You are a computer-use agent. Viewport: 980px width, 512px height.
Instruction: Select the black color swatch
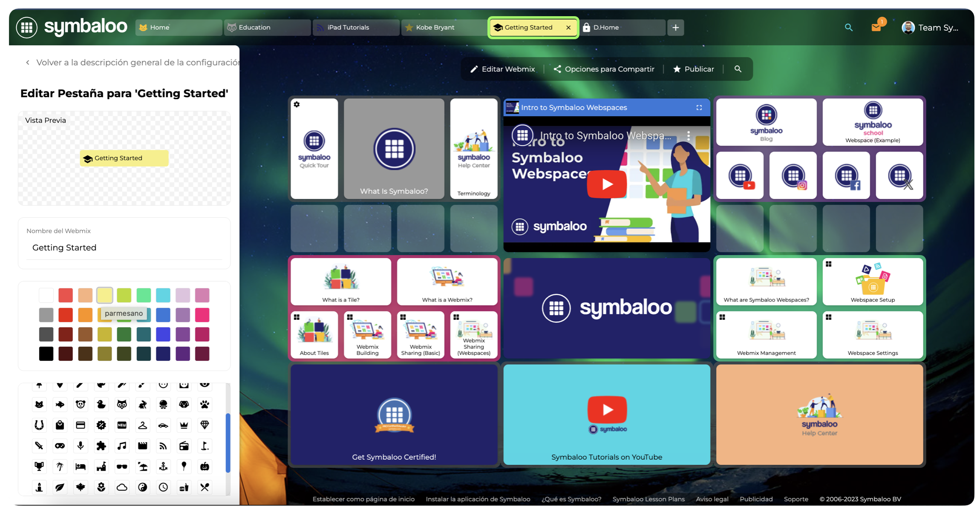coord(46,354)
